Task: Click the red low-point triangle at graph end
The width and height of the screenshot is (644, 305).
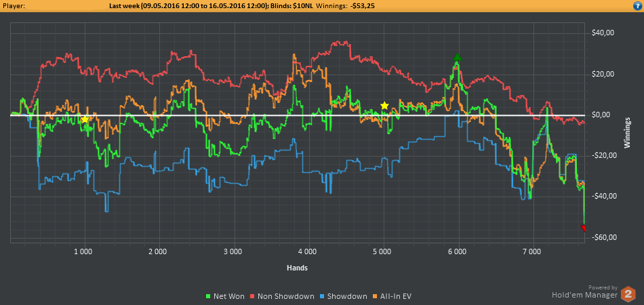Action: [583, 228]
